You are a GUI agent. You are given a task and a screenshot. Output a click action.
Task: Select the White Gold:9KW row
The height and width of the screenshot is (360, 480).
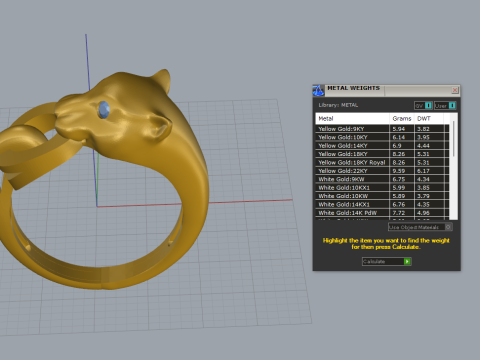[382, 179]
